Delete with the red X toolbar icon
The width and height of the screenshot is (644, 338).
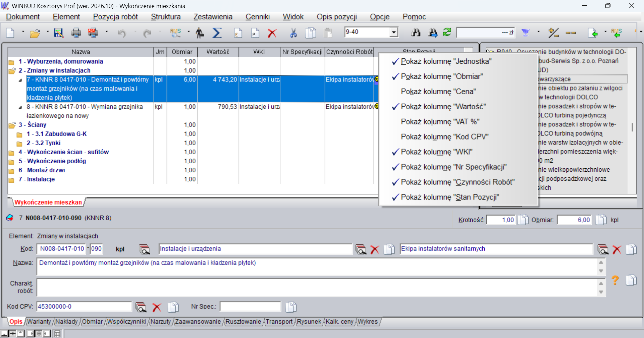tap(272, 33)
